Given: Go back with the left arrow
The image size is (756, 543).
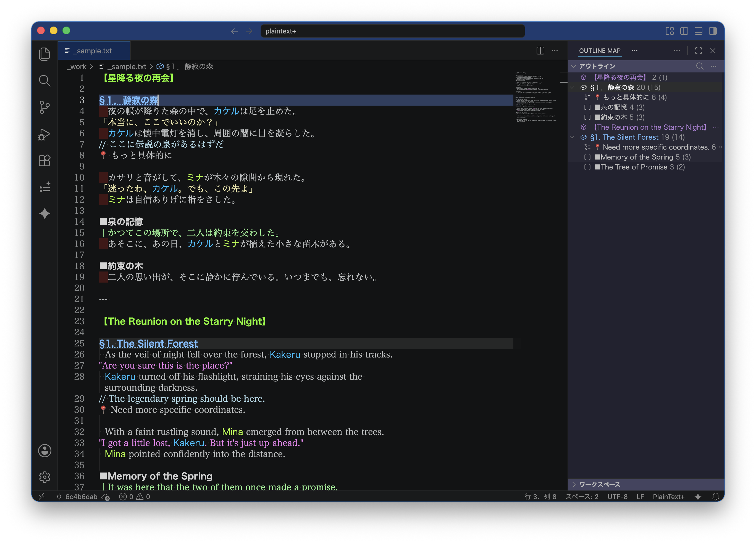Looking at the screenshot, I should (x=234, y=31).
